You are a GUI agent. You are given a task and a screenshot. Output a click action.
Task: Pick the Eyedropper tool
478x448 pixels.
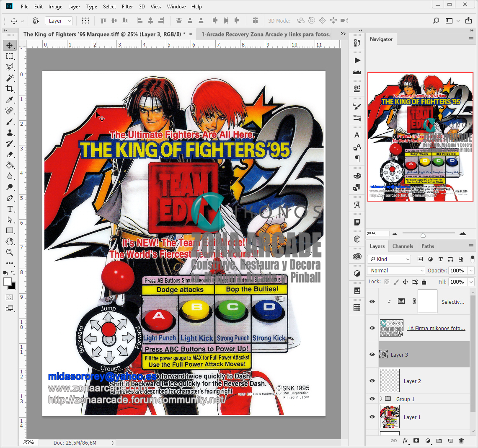tap(10, 100)
